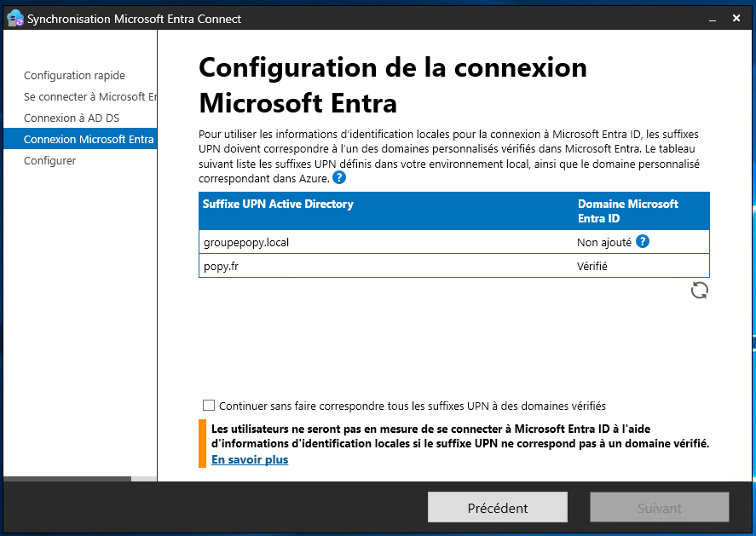Click the sidebar horizontal scrollbar
This screenshot has height=536, width=756.
tap(67, 479)
